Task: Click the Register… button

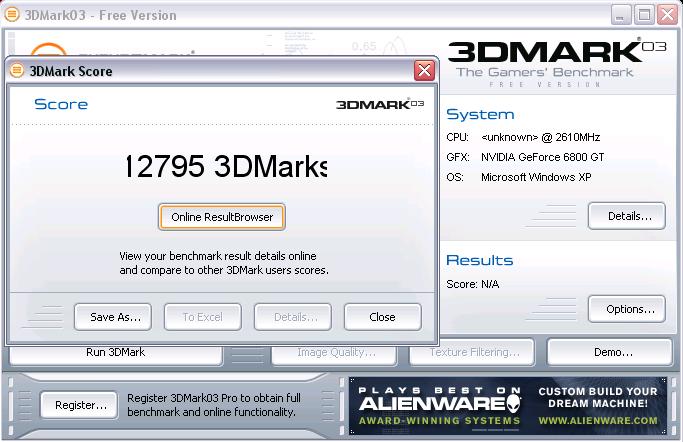Action: pyautogui.click(x=79, y=405)
